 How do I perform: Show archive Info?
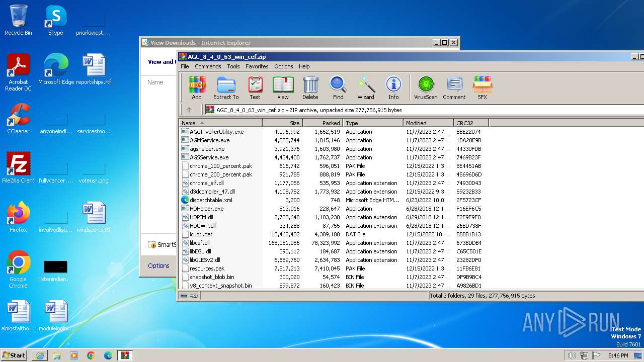click(x=393, y=88)
